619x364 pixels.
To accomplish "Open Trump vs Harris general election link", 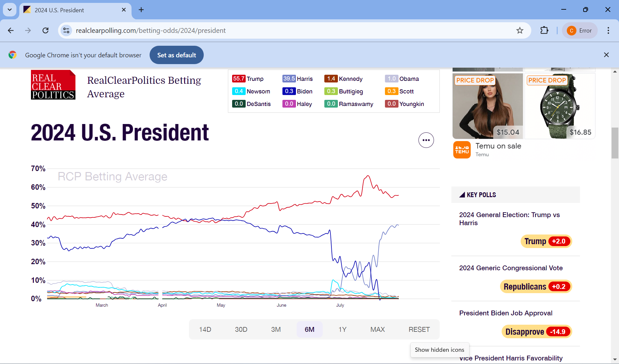I will (x=509, y=219).
